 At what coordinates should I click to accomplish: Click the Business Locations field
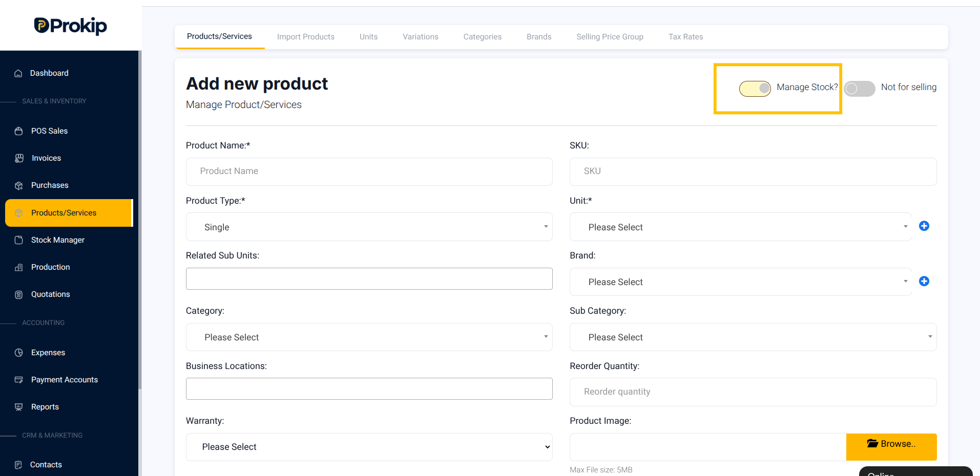click(369, 388)
